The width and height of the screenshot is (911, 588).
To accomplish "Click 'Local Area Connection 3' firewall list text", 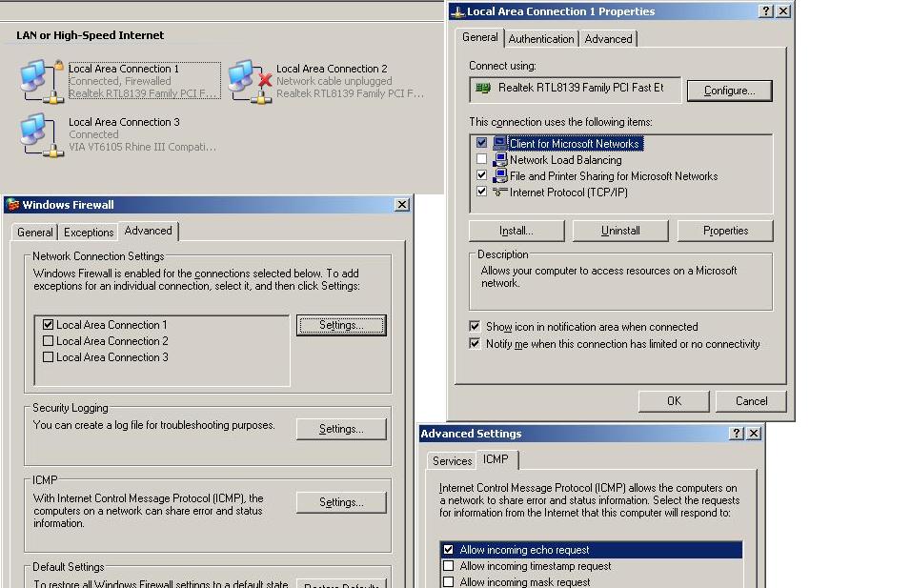I will coord(112,357).
